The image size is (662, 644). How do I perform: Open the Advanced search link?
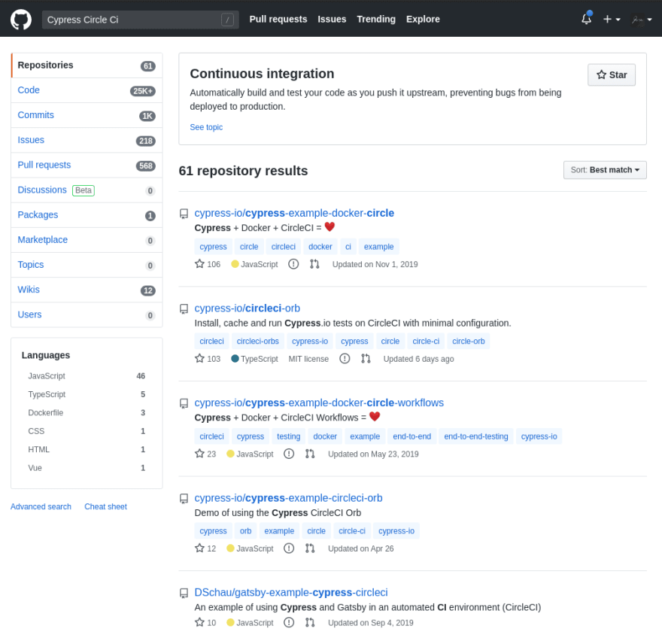41,506
